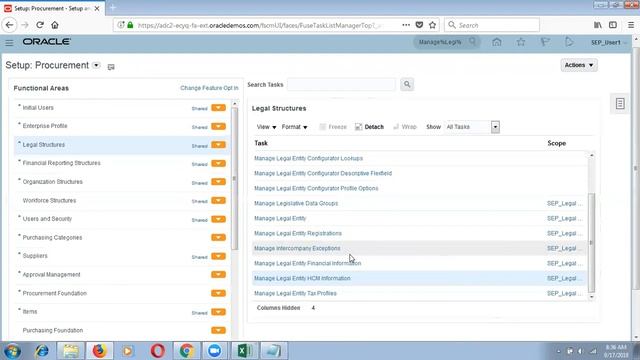Click the Change Feature Opt In link
Screen dimensions: 640x360
click(209, 88)
